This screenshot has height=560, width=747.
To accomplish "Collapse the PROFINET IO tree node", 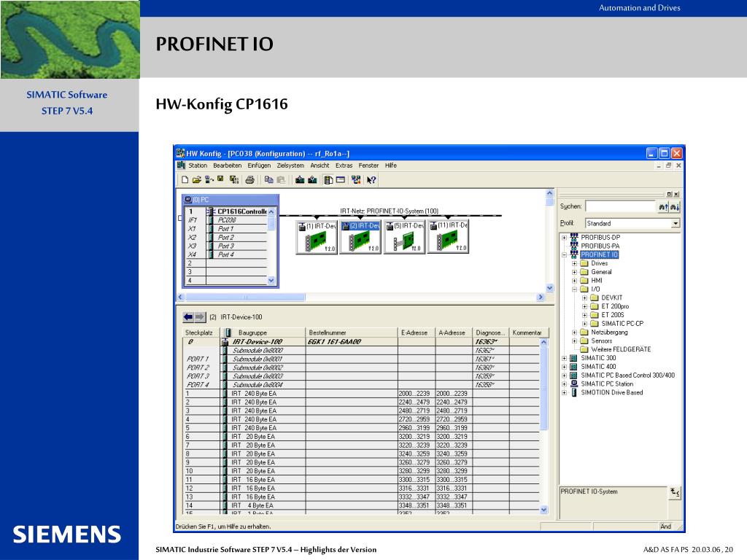I will 564,254.
